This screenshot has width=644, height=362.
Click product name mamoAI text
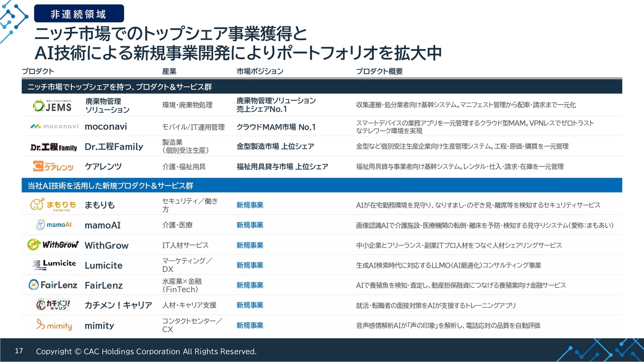(x=103, y=225)
